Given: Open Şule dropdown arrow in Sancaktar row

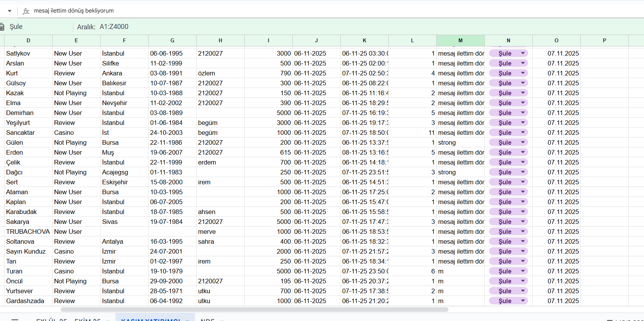Looking at the screenshot, I should click(x=523, y=133).
